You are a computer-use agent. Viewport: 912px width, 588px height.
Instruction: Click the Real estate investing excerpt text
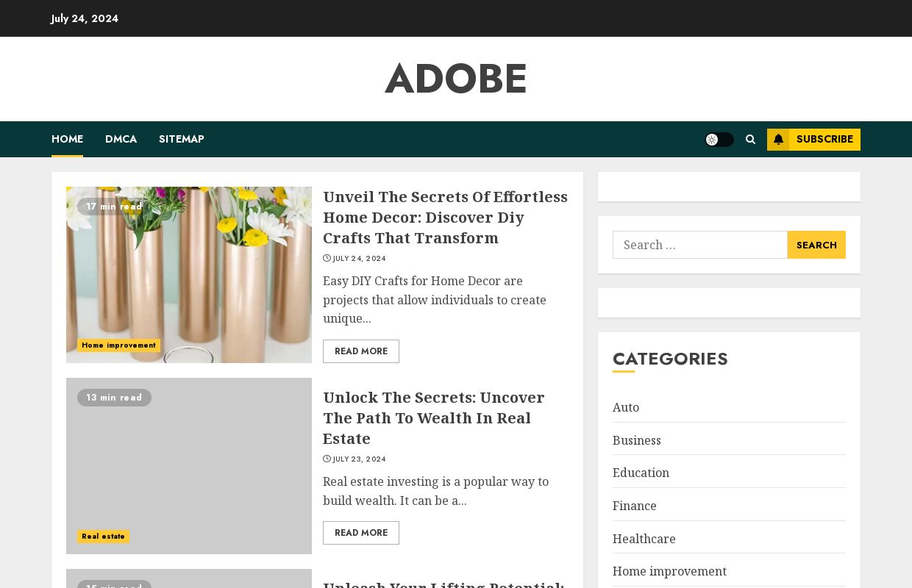pos(438,491)
